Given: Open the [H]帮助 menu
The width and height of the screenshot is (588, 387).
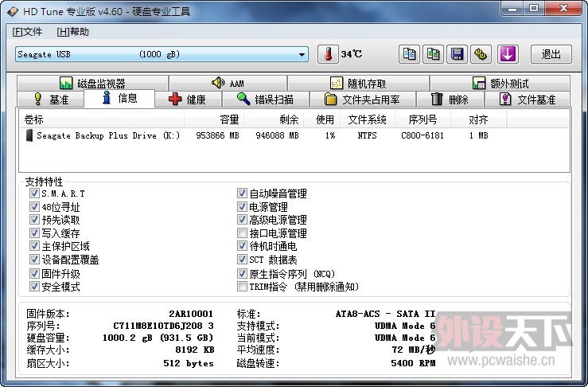Looking at the screenshot, I should (72, 32).
